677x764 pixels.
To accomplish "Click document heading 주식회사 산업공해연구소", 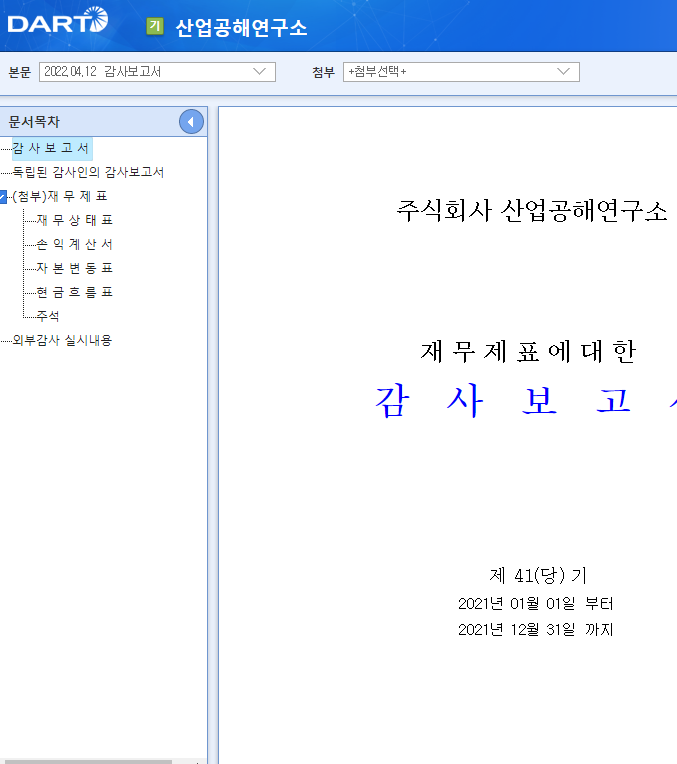I will pyautogui.click(x=532, y=211).
